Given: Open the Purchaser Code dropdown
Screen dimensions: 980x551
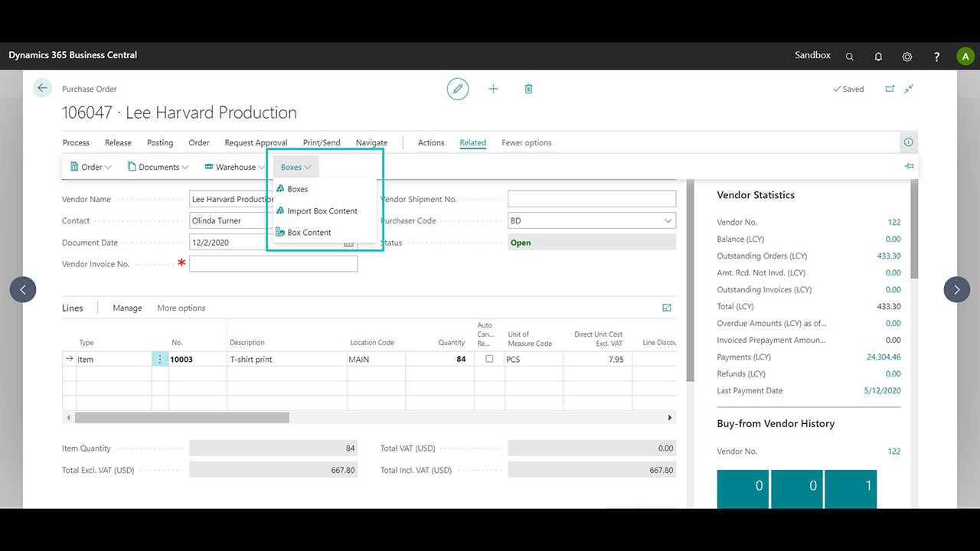Looking at the screenshot, I should (x=668, y=220).
